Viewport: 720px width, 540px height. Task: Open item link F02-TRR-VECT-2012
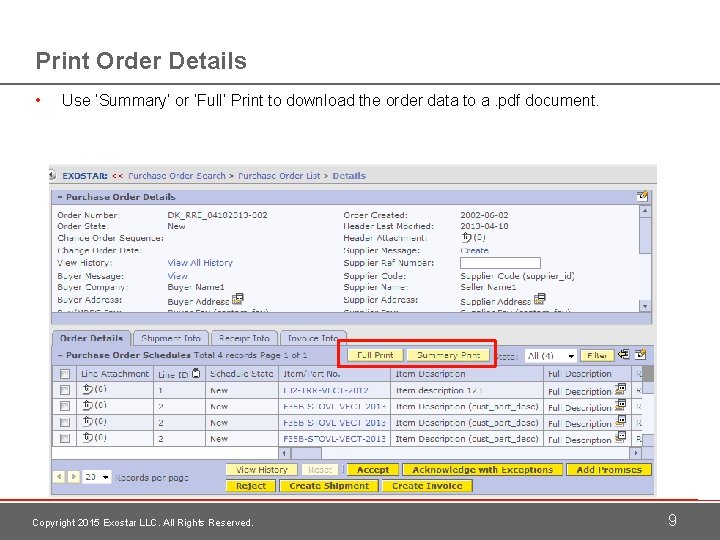click(326, 390)
